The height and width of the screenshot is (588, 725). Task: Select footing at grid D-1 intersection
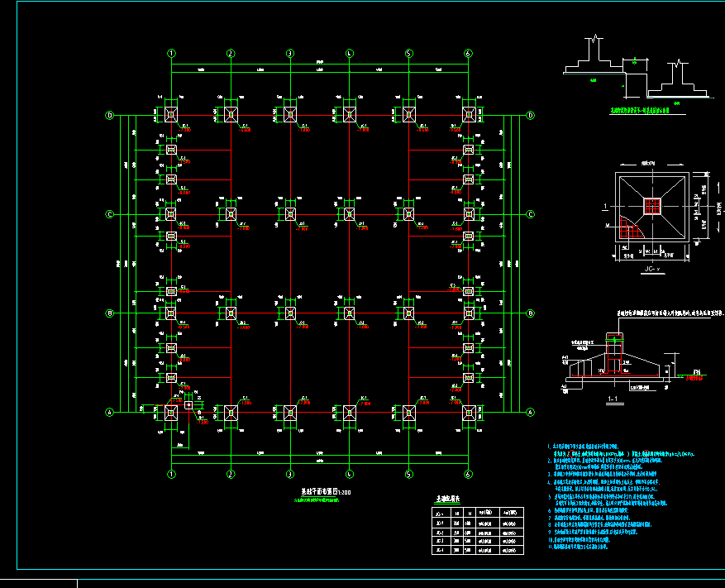pyautogui.click(x=171, y=115)
